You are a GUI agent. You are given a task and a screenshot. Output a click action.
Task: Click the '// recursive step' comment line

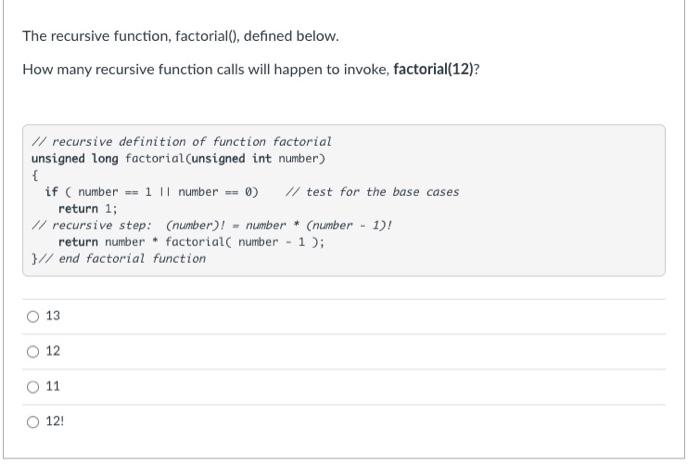click(212, 225)
